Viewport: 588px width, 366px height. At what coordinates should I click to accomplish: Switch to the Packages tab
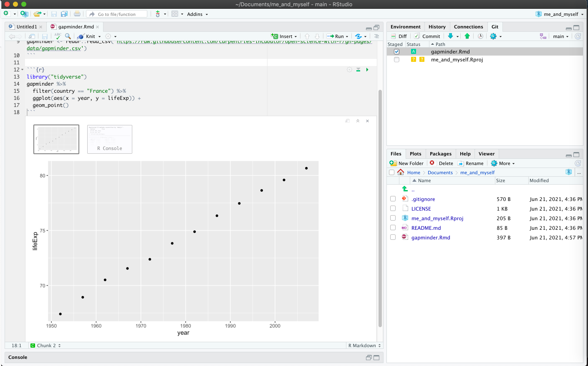[x=440, y=154]
